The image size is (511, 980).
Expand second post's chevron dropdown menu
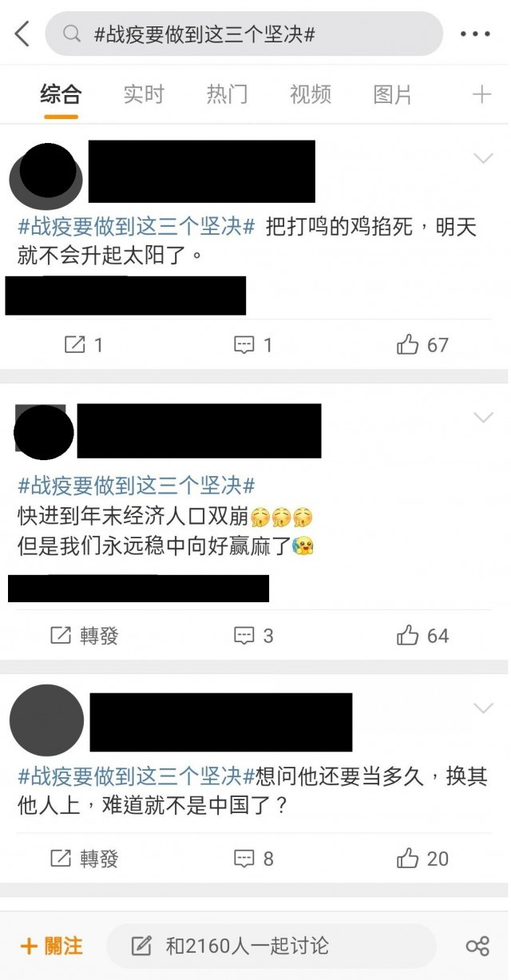click(x=483, y=417)
